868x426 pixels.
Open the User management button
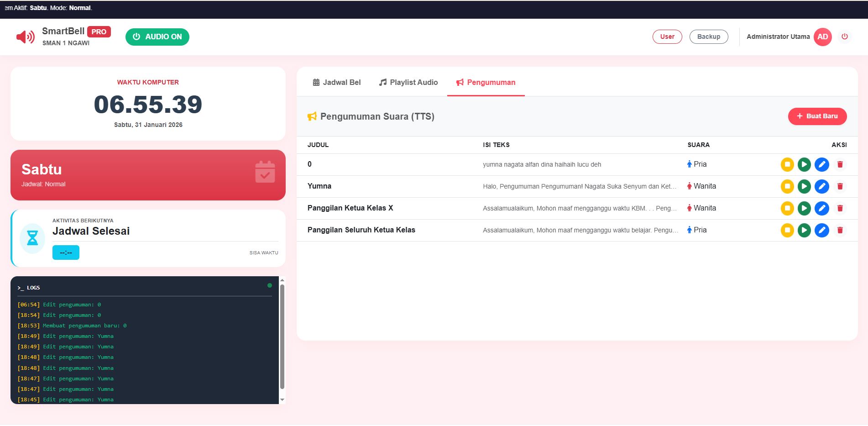667,37
